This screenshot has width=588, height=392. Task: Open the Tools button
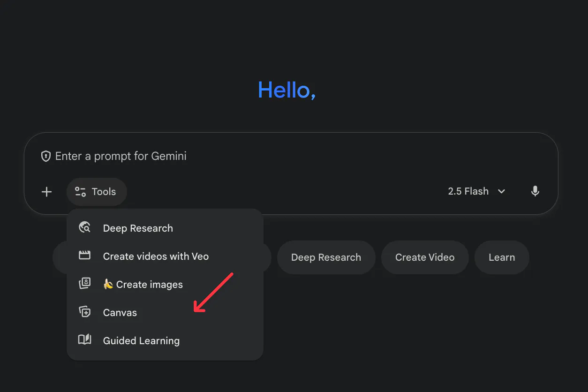[97, 192]
